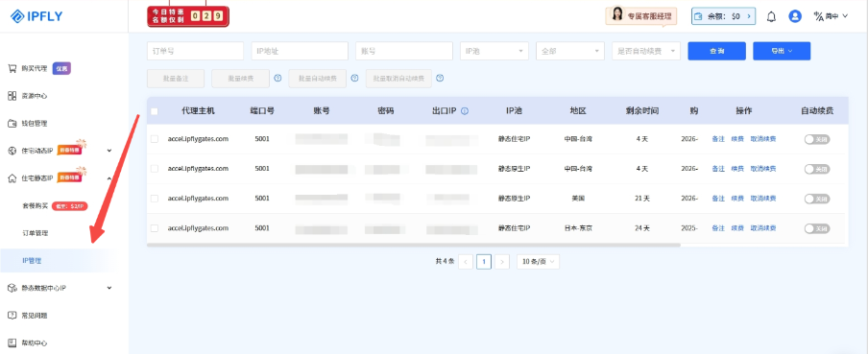This screenshot has height=354, width=868.
Task: Click the 余额 $0 balance button
Action: point(724,16)
